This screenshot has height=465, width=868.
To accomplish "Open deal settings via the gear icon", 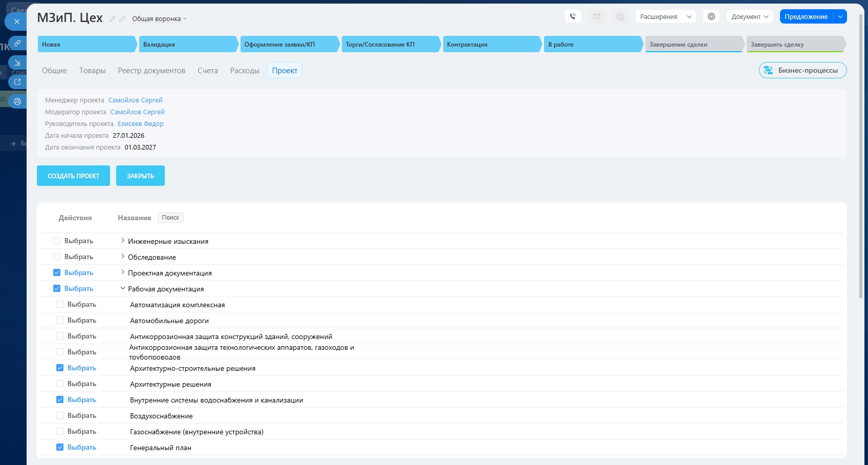I will tap(711, 16).
